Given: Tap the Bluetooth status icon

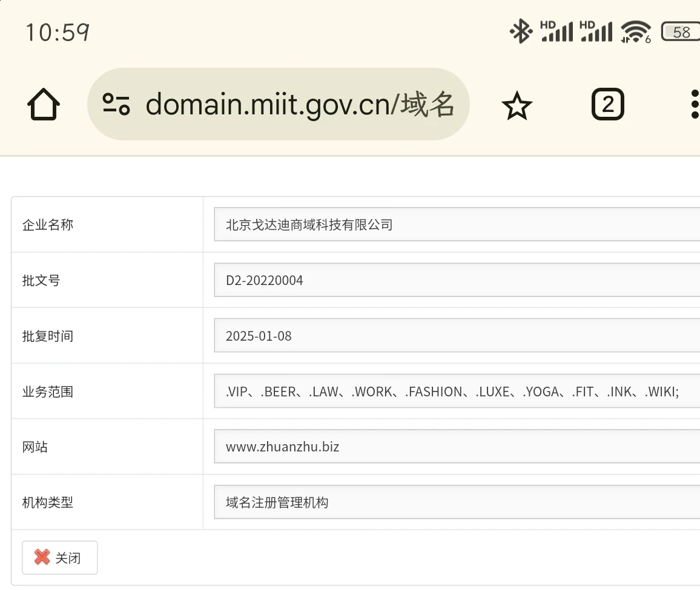Looking at the screenshot, I should tap(520, 31).
